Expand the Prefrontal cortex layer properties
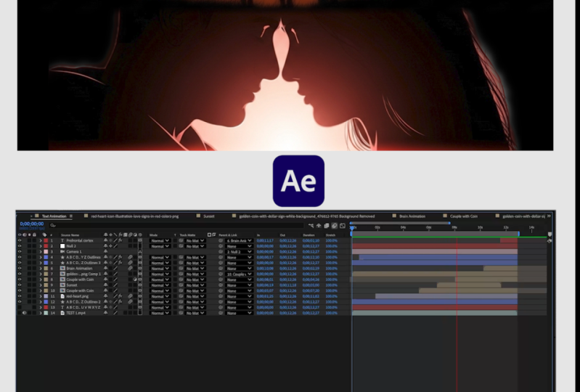Image resolution: width=580 pixels, height=392 pixels. (41, 240)
